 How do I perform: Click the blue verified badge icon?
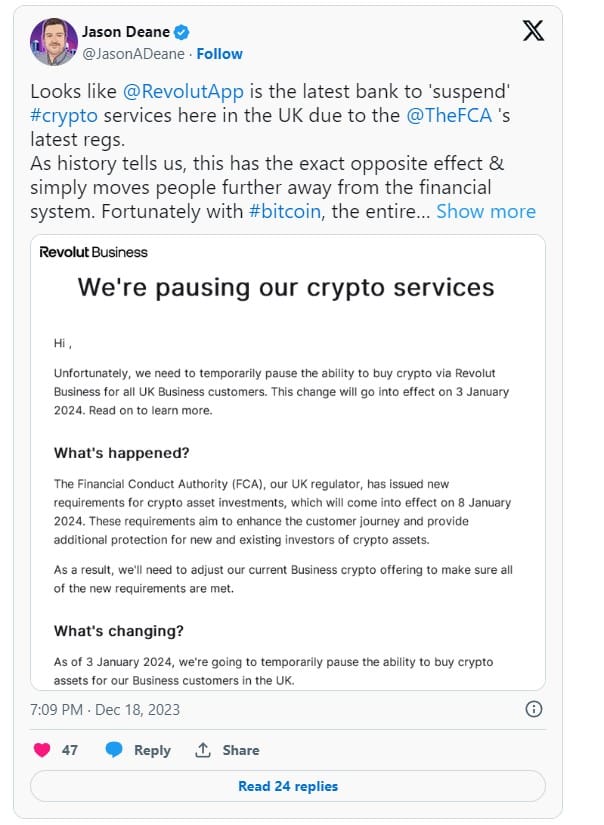(183, 32)
